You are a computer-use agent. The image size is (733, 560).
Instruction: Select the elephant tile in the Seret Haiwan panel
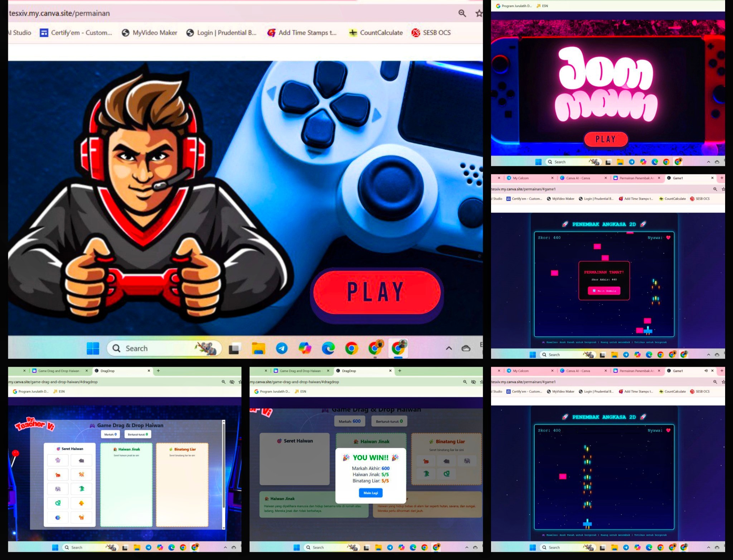tap(58, 489)
